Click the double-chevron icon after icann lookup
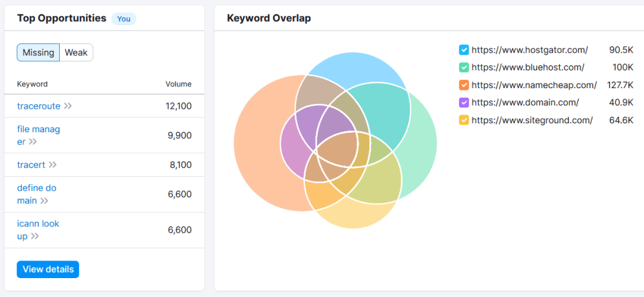The height and width of the screenshot is (297, 644). 35,237
